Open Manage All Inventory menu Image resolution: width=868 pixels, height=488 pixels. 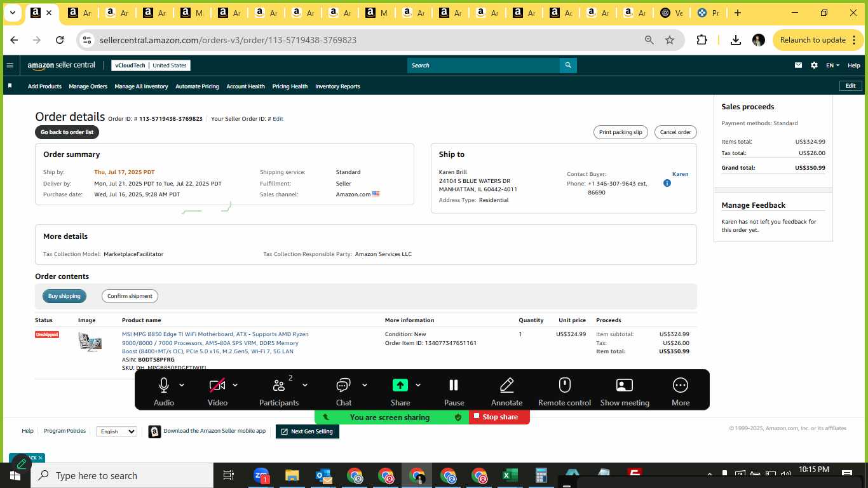141,86
